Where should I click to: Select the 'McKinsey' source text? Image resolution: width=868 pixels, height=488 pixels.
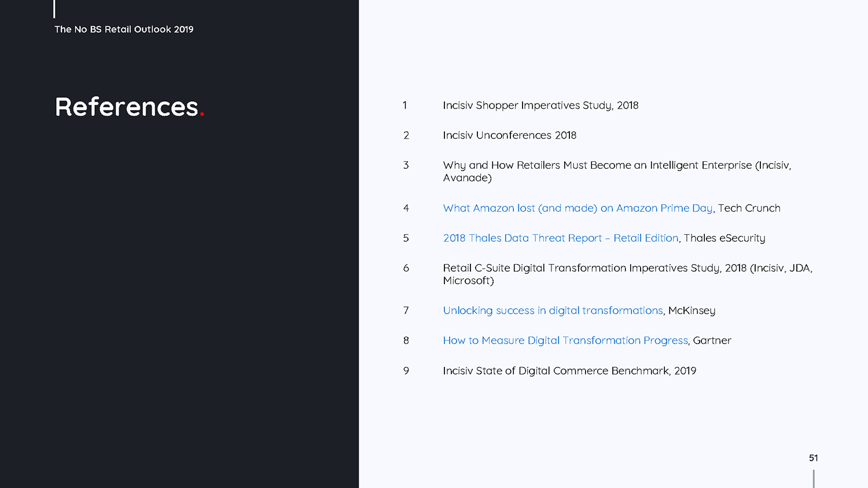click(x=692, y=310)
